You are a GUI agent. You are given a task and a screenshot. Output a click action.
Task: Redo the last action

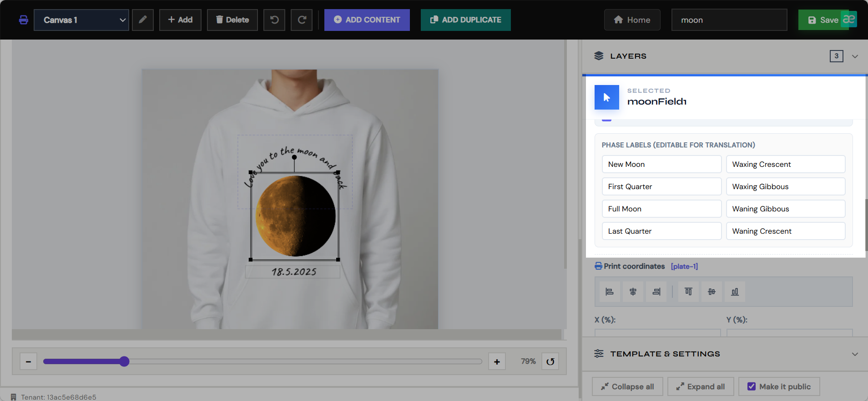[x=302, y=20]
